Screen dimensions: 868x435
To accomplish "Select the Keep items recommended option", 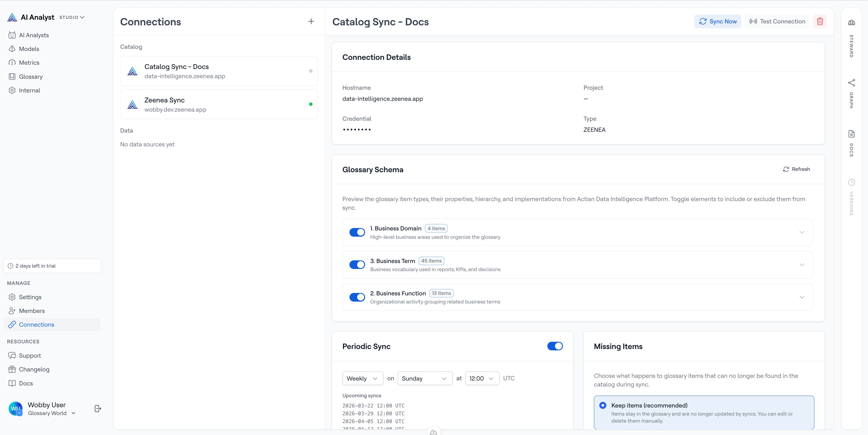I will pos(603,405).
